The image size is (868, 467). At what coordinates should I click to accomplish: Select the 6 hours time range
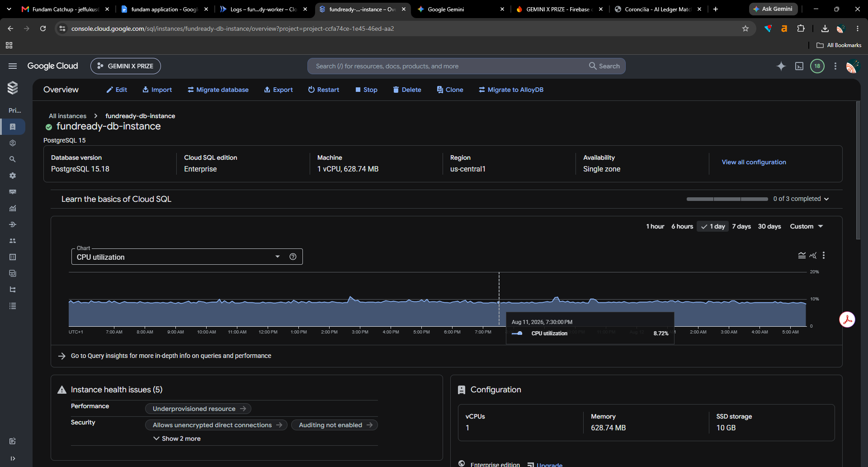pyautogui.click(x=682, y=226)
